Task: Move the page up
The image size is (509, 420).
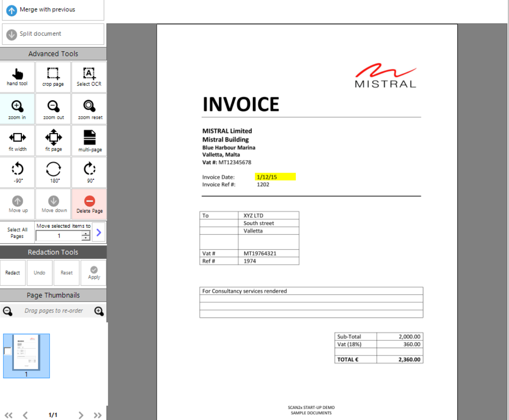Action: click(17, 204)
